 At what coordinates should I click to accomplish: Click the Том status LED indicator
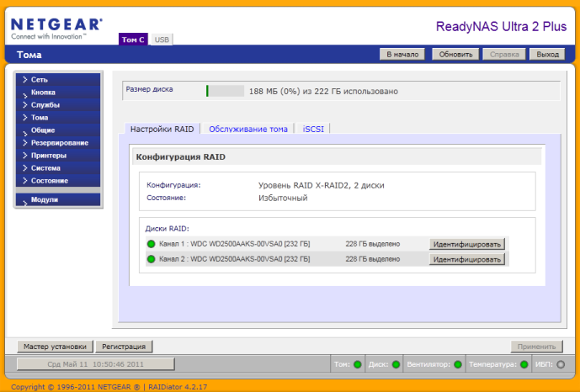click(x=357, y=364)
